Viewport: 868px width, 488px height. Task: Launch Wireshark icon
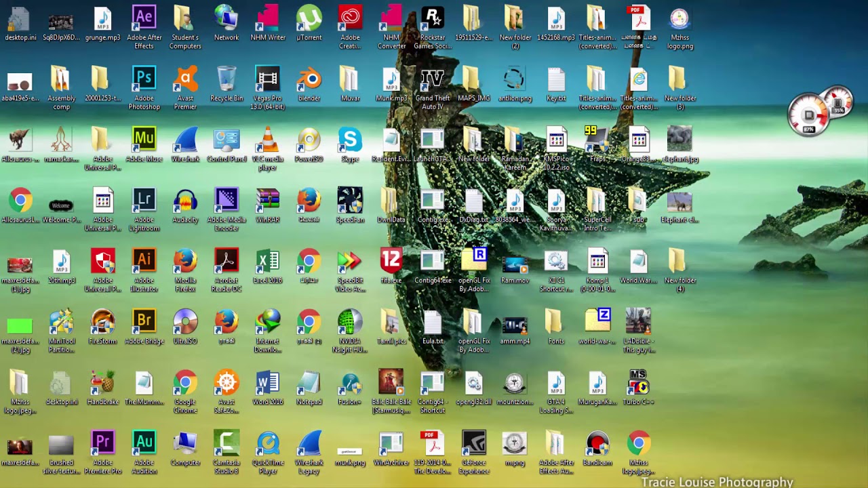(185, 144)
